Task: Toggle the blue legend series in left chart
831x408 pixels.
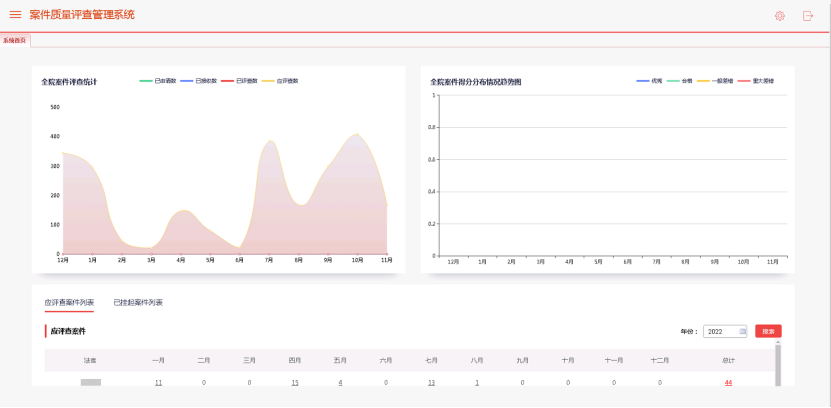Action: 199,81
